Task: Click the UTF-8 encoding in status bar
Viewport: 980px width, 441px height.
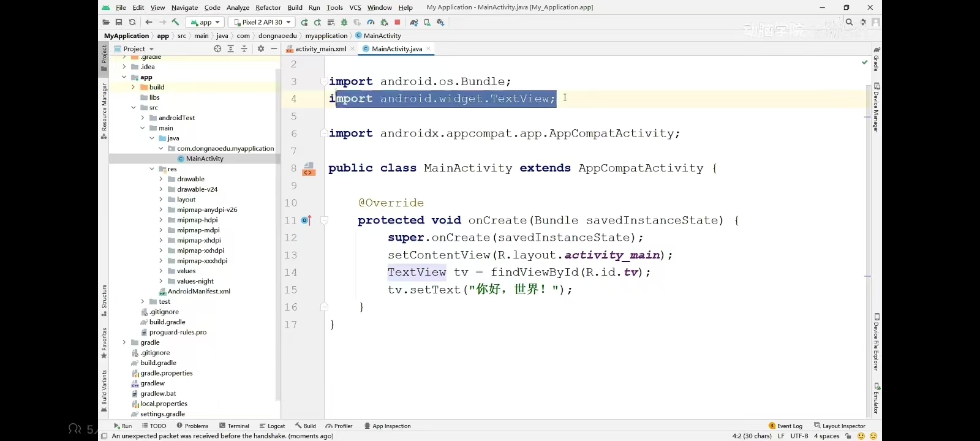Action: [x=799, y=436]
